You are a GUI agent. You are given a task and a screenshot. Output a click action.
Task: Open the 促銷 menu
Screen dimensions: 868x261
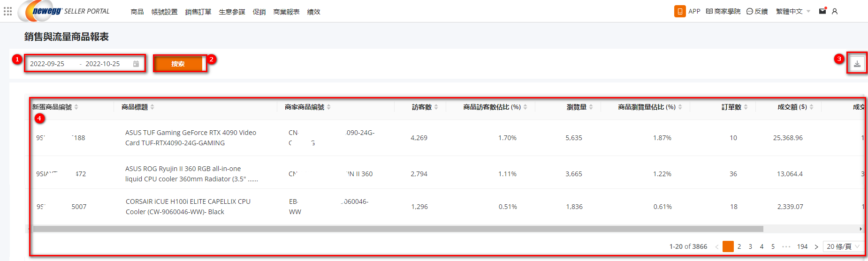259,12
